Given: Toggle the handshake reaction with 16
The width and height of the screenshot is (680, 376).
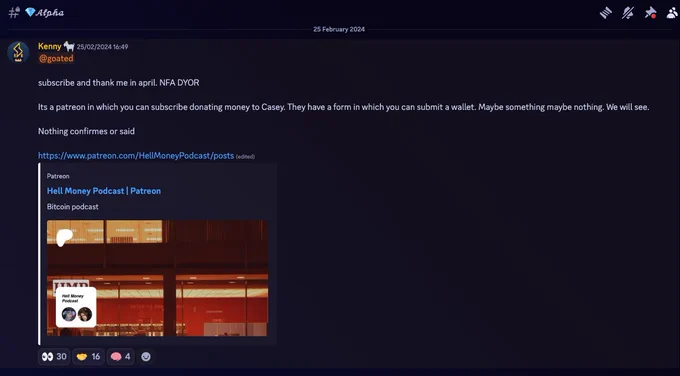Looking at the screenshot, I should coord(88,356).
